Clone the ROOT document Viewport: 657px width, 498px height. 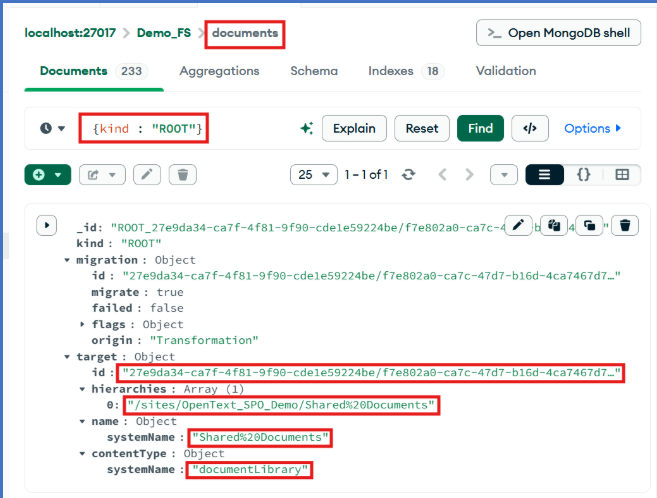coord(590,225)
